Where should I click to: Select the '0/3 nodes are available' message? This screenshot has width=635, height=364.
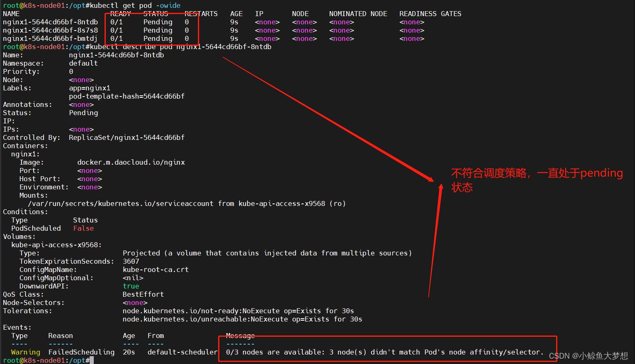tap(385, 352)
